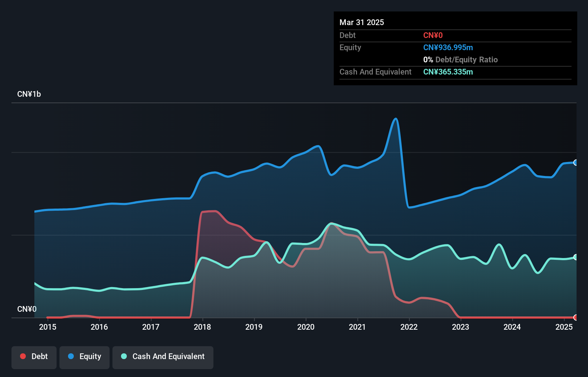Click the Mar 31 2025 tooltip date

coord(362,22)
